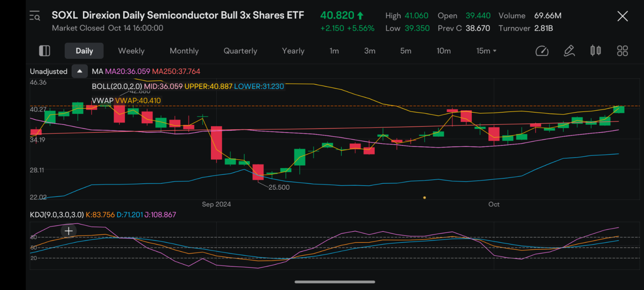Screen dimensions: 644x290
Task: Click the Market Closed Oct 14 status
Action: (107, 28)
